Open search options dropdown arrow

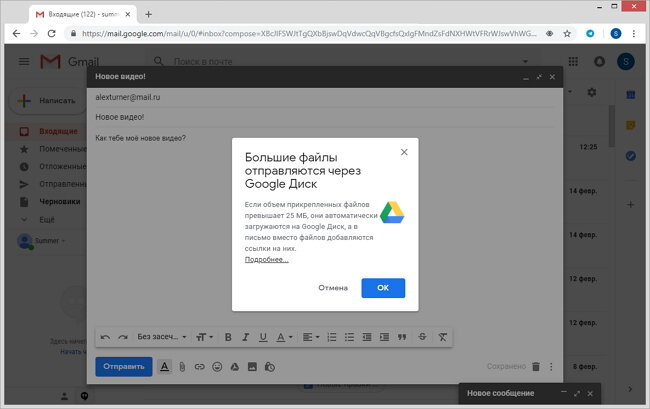525,61
